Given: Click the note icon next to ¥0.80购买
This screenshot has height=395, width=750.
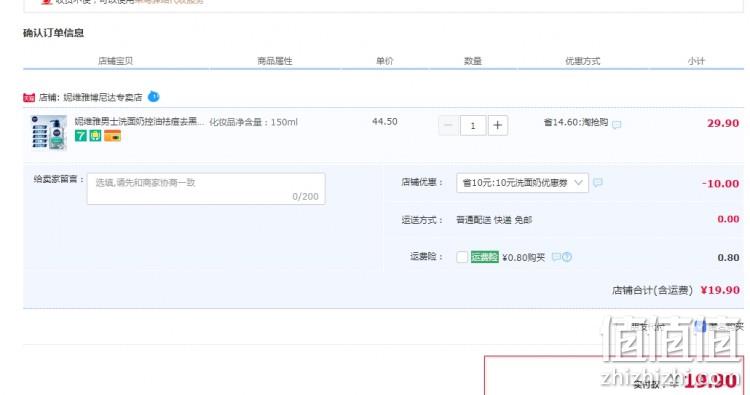Looking at the screenshot, I should pos(556,257).
